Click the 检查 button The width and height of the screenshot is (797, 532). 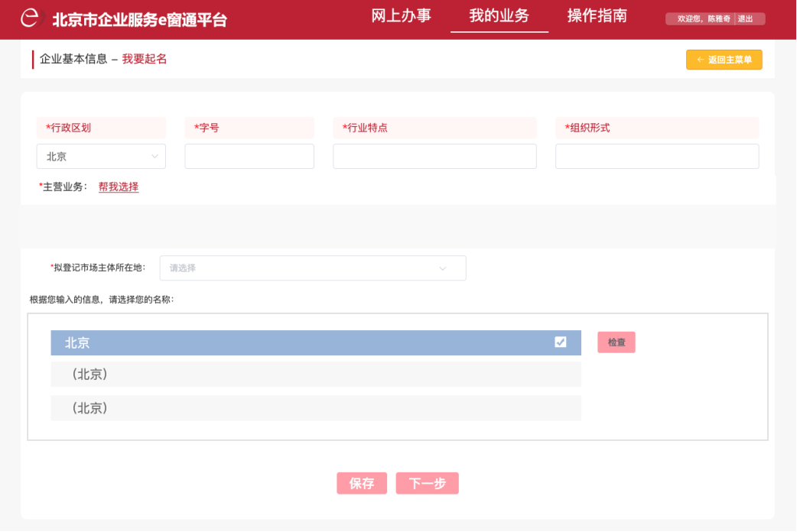tap(616, 342)
